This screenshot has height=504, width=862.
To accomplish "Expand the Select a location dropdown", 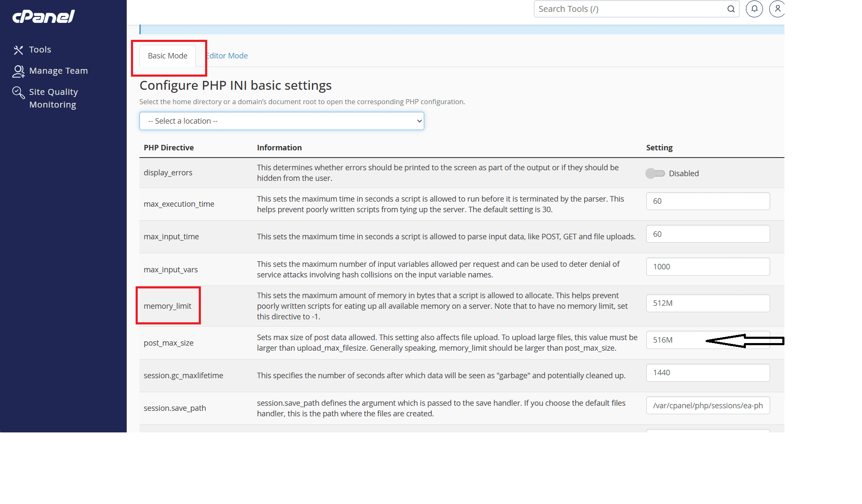I will (x=282, y=121).
